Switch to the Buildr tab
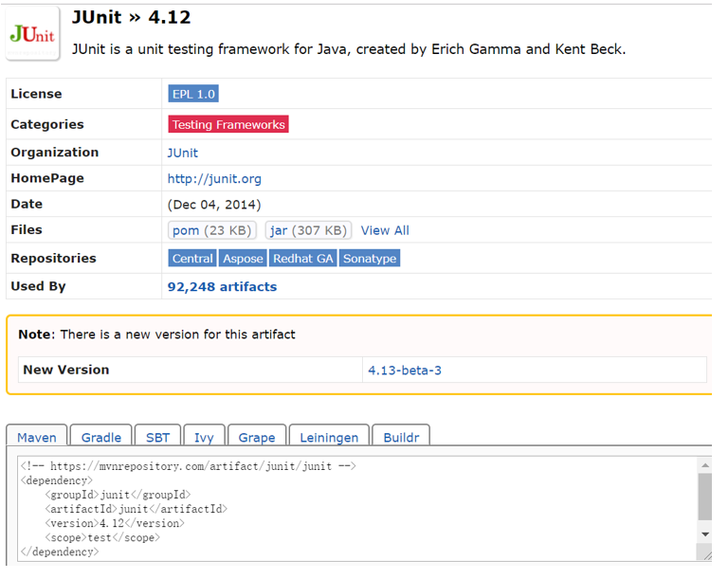Viewport: 728px width, 579px height. pos(401,437)
